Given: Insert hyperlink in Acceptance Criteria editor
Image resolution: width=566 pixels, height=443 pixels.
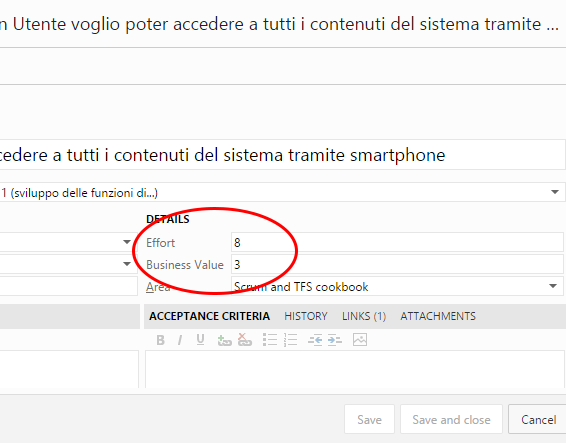Looking at the screenshot, I should [224, 340].
